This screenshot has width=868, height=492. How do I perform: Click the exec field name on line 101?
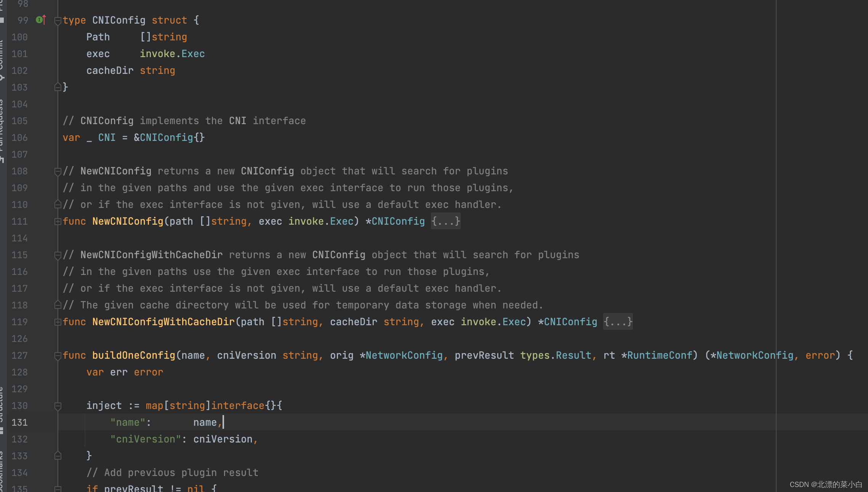98,54
